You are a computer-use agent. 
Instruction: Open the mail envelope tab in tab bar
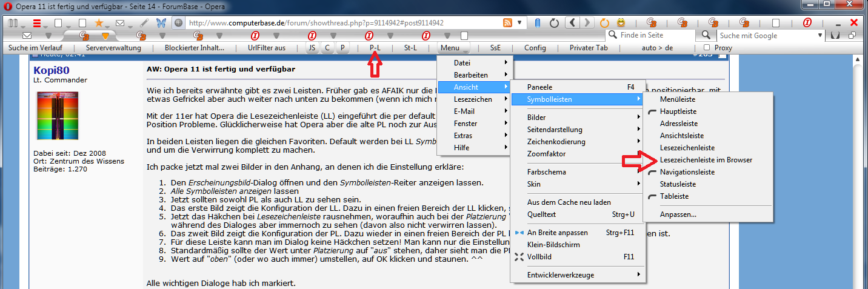click(x=27, y=36)
